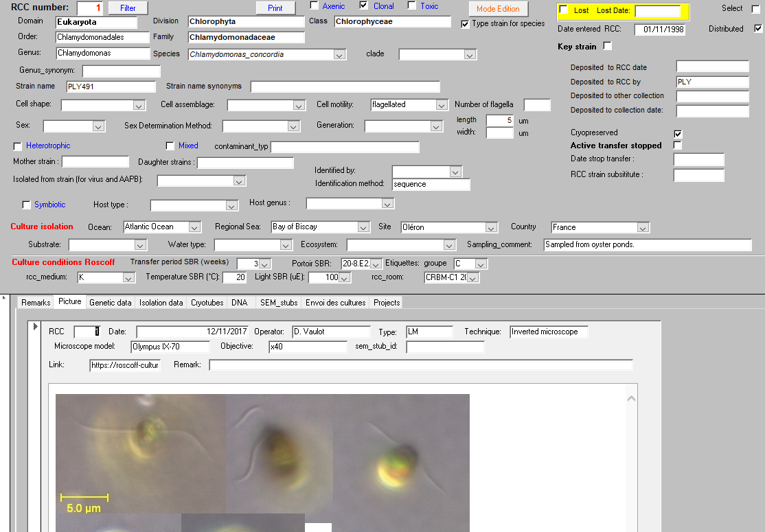Viewport: 765px width, 532px height.
Task: Open the Species dropdown list
Action: pos(339,55)
